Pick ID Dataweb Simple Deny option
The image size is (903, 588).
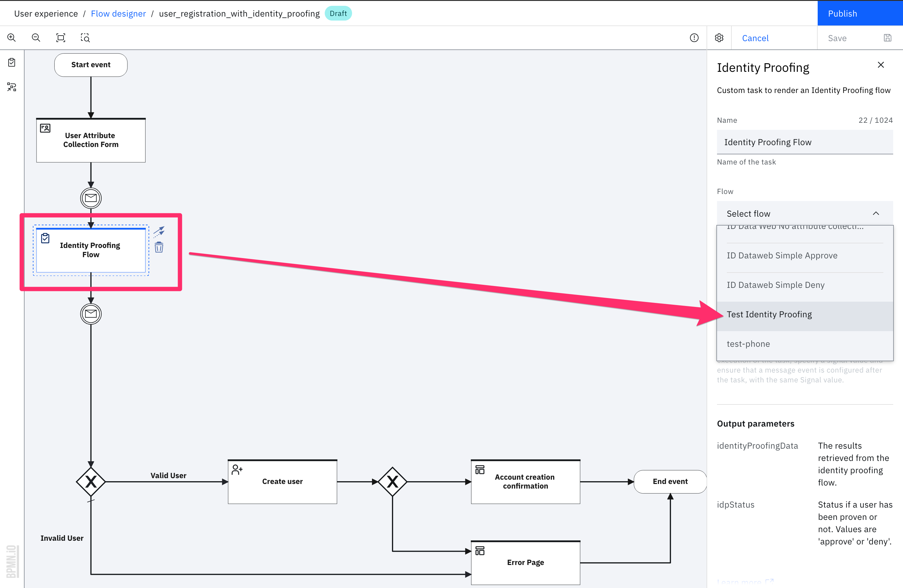tap(776, 285)
